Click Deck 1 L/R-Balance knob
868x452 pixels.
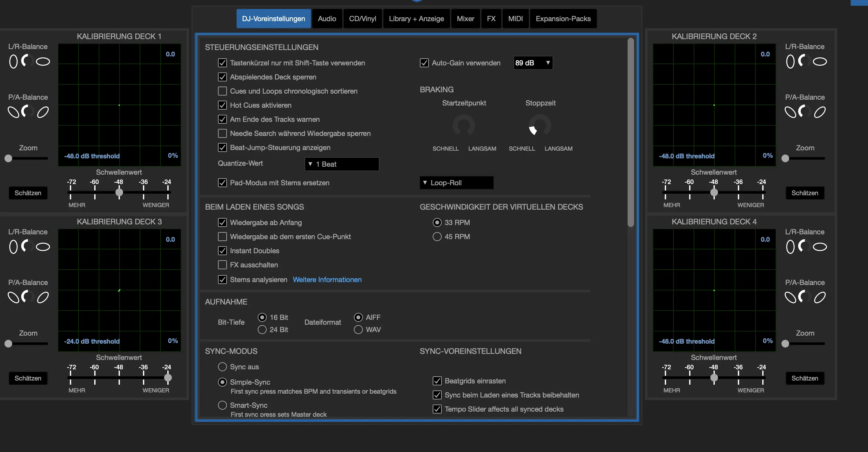tap(28, 61)
